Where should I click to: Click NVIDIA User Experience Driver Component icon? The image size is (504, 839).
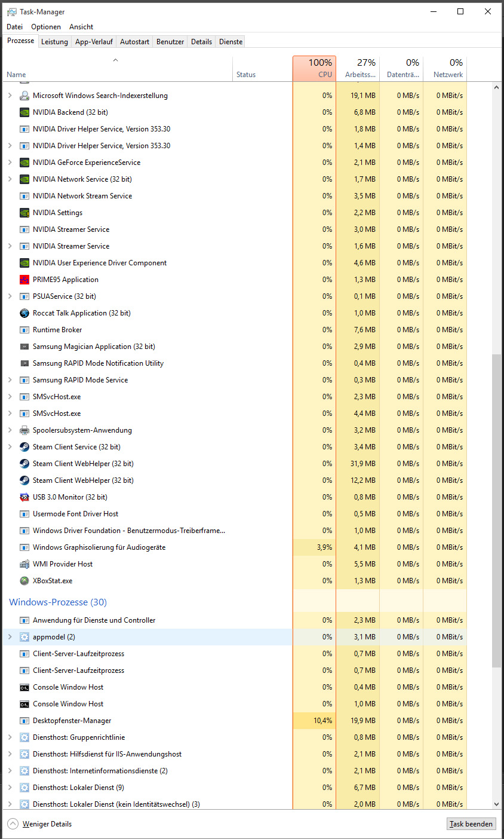pyautogui.click(x=24, y=263)
